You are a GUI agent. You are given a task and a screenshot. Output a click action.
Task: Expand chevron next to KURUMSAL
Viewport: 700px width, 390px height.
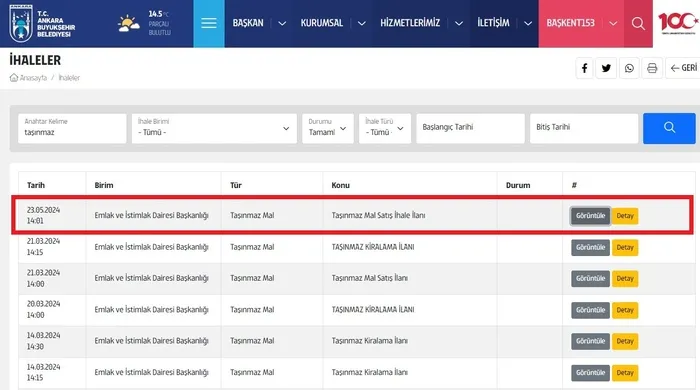362,24
